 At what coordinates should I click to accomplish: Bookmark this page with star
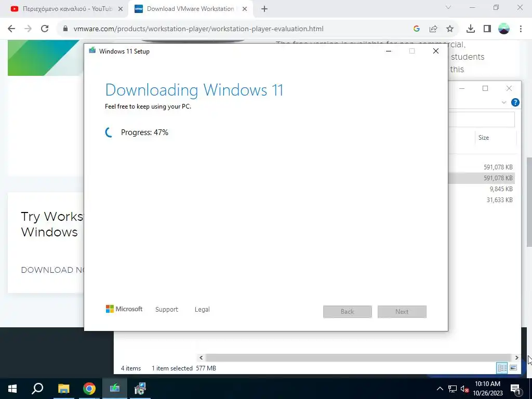click(x=450, y=29)
